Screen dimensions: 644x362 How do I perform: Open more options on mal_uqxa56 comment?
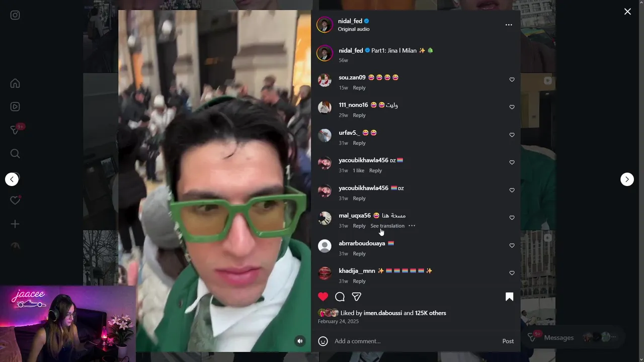tap(412, 226)
